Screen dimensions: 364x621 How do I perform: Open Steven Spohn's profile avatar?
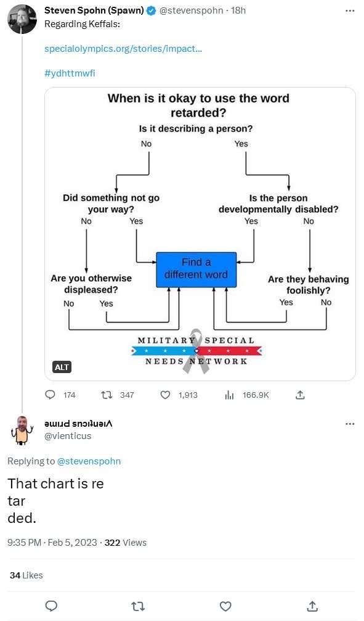pyautogui.click(x=22, y=19)
